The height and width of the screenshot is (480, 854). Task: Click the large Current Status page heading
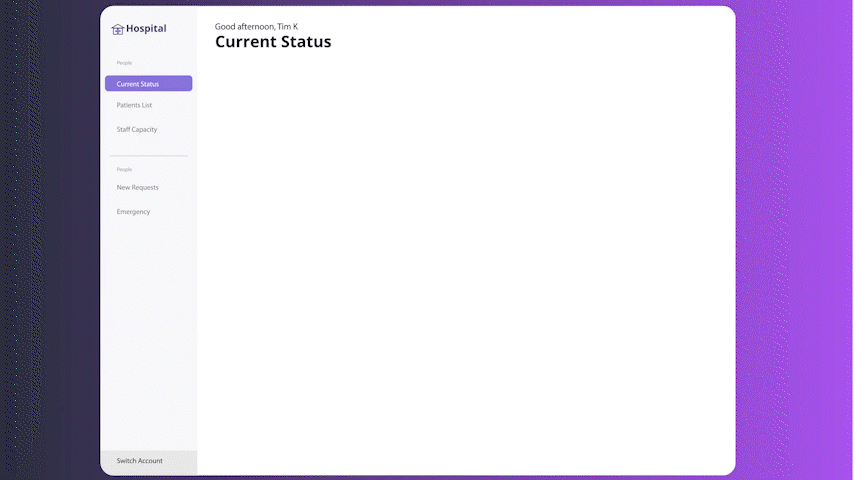(x=273, y=42)
